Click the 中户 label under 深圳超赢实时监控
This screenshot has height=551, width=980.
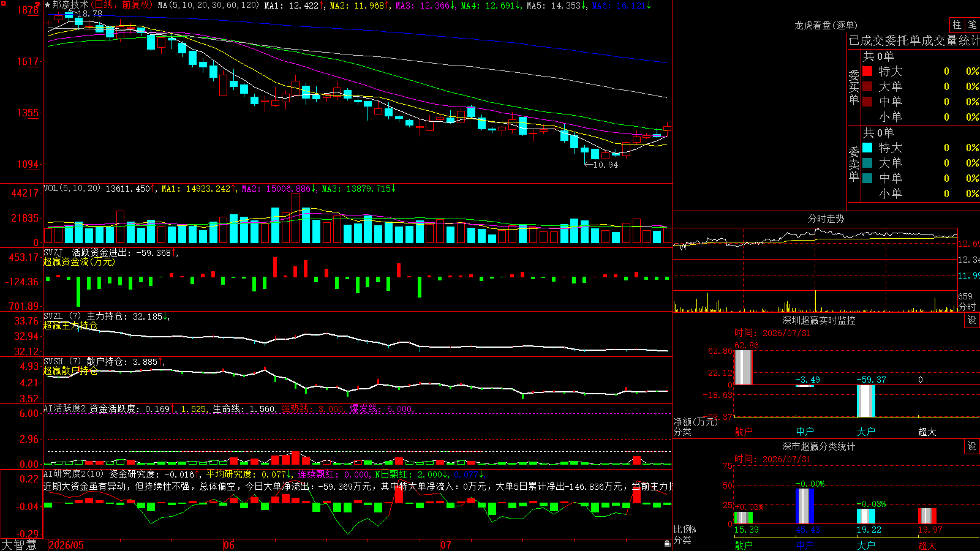805,432
